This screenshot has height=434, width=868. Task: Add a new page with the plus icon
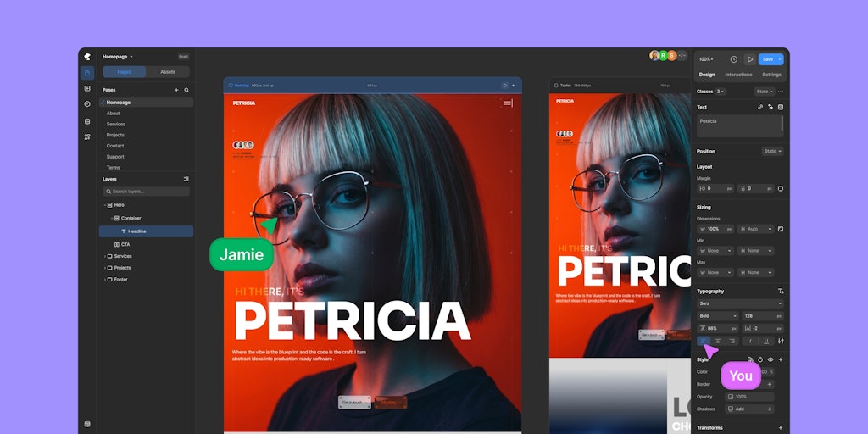[x=176, y=90]
